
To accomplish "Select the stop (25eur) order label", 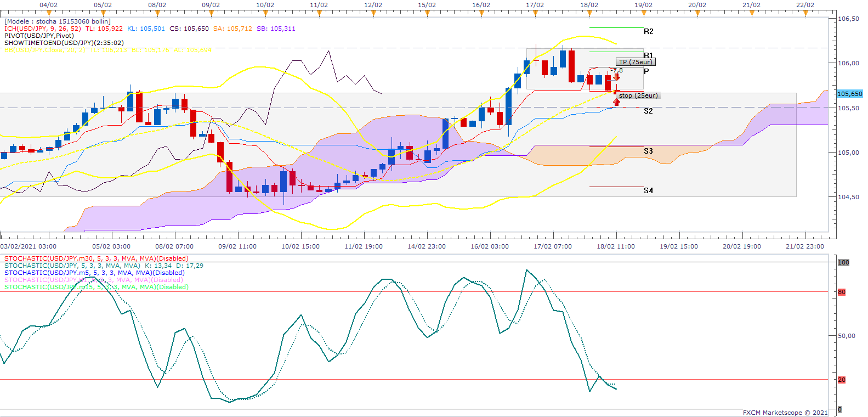I will point(638,95).
